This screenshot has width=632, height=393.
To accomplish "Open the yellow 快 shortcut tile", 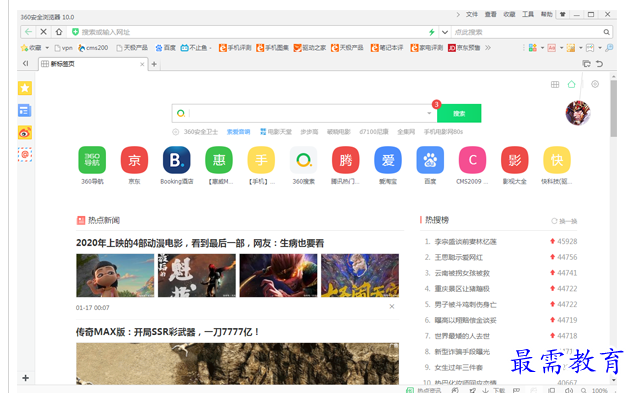I will point(557,160).
